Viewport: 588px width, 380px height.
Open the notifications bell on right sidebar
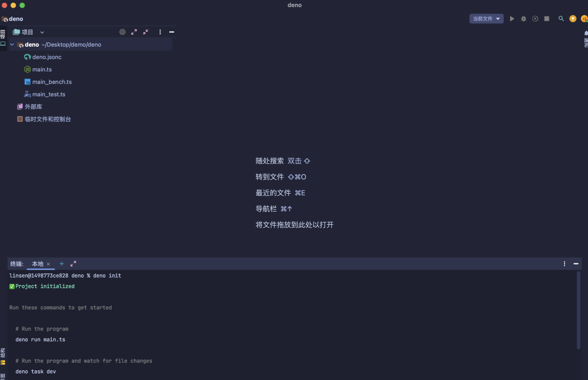click(x=586, y=33)
